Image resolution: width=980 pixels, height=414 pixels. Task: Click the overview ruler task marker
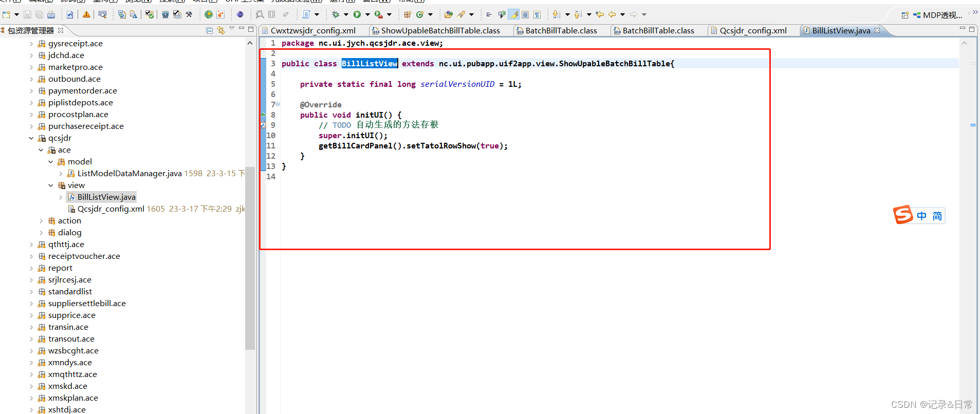pyautogui.click(x=973, y=125)
